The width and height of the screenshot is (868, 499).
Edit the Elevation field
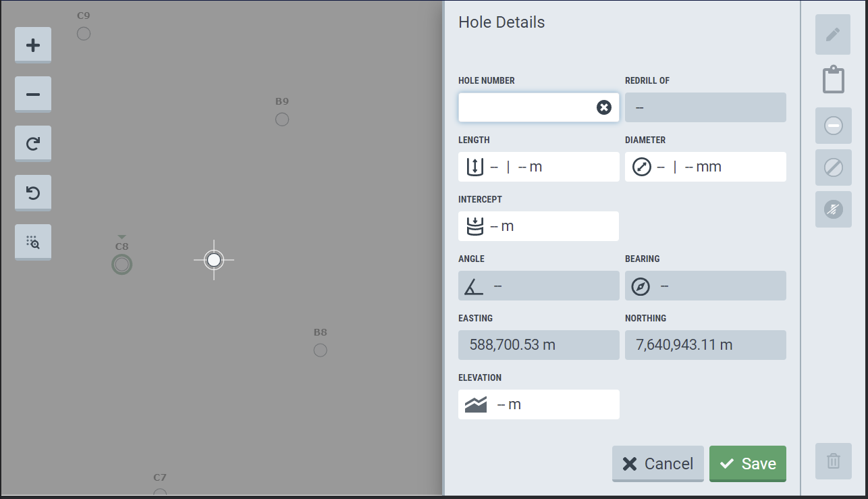tap(539, 404)
